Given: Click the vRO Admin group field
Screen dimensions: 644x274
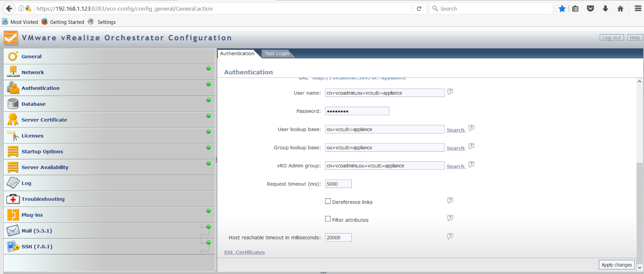Looking at the screenshot, I should [x=385, y=166].
